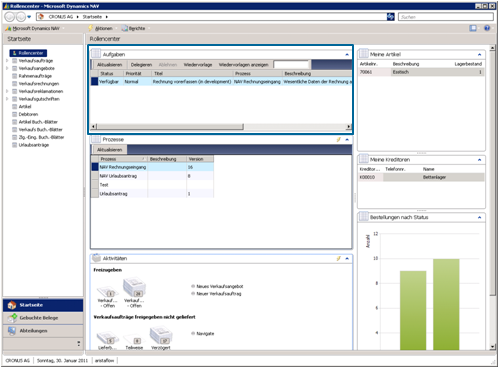
Task: Open Artikel Buch.-Blätter in tree
Action: (38, 122)
